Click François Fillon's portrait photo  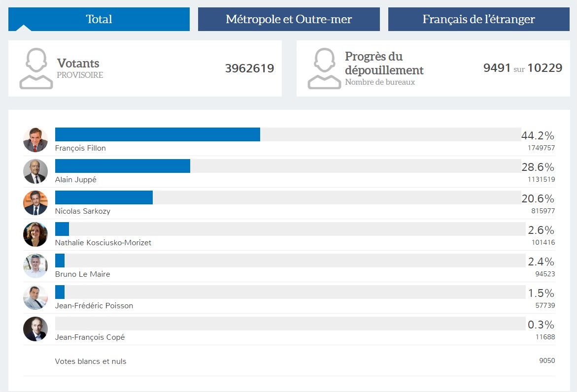[35, 140]
